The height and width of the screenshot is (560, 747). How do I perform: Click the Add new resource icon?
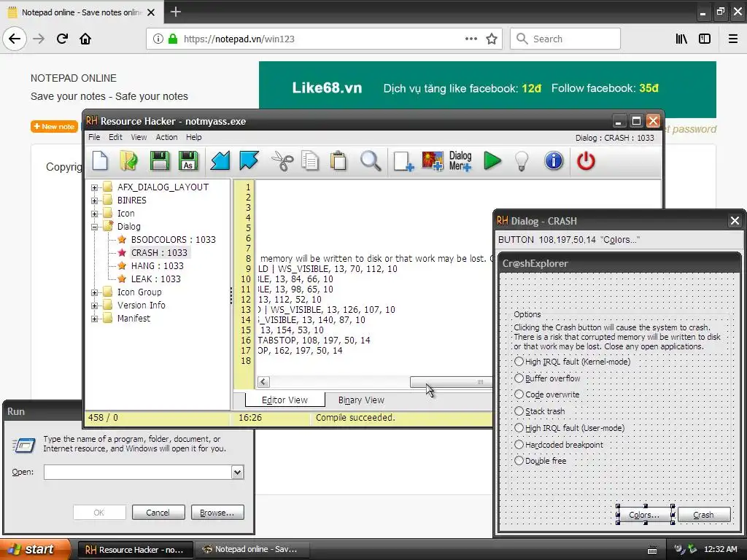click(x=403, y=161)
